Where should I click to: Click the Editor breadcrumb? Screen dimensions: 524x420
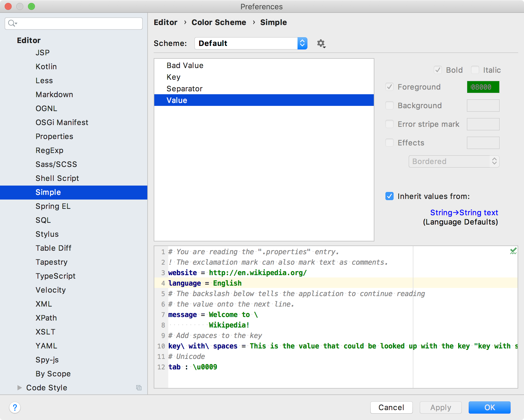(x=165, y=22)
